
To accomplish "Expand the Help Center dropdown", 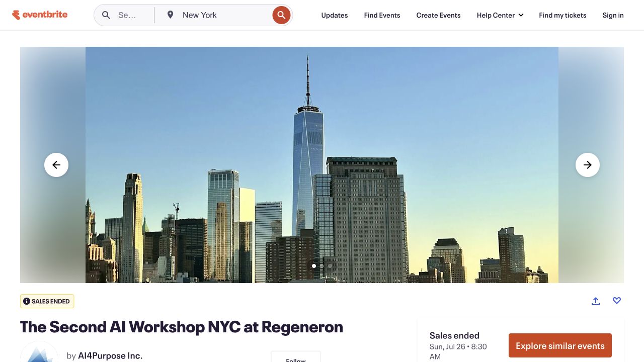I will [500, 15].
